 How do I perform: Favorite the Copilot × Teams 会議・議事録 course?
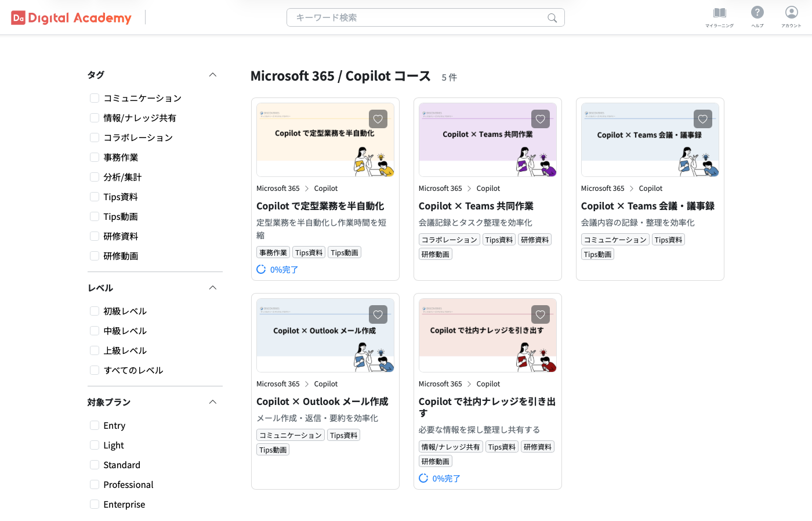[x=703, y=119]
